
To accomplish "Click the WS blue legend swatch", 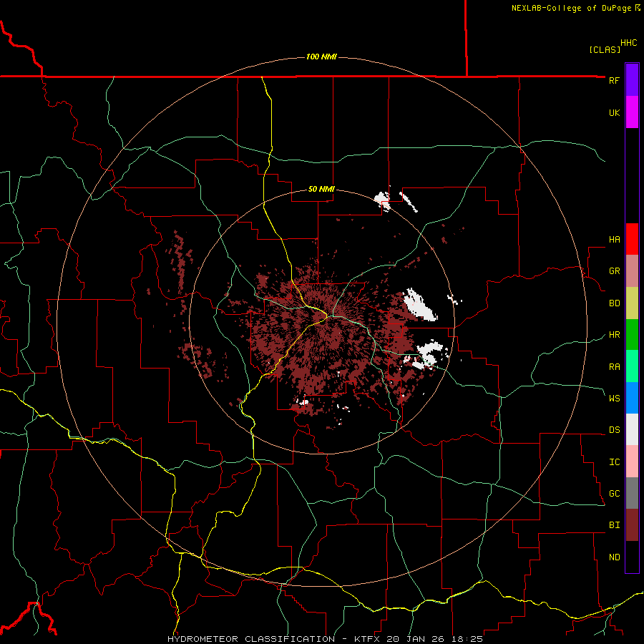I will (x=632, y=398).
